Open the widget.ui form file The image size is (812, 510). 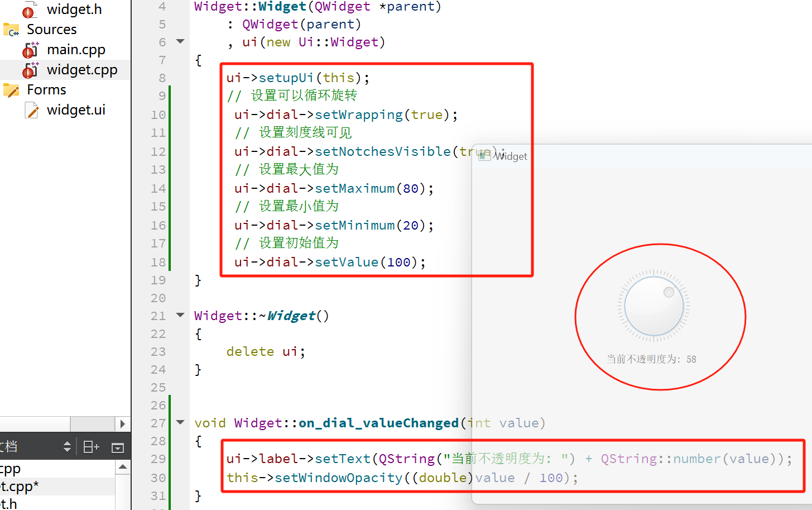pyautogui.click(x=76, y=110)
